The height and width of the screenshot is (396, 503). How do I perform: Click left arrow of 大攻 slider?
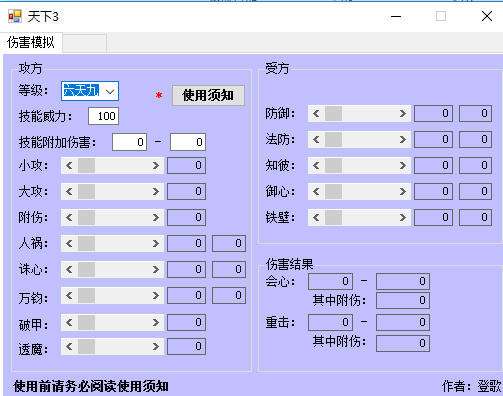(x=69, y=192)
